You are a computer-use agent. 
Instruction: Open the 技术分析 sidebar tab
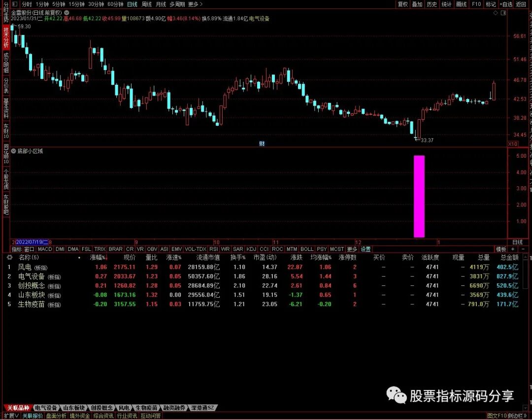point(6,37)
